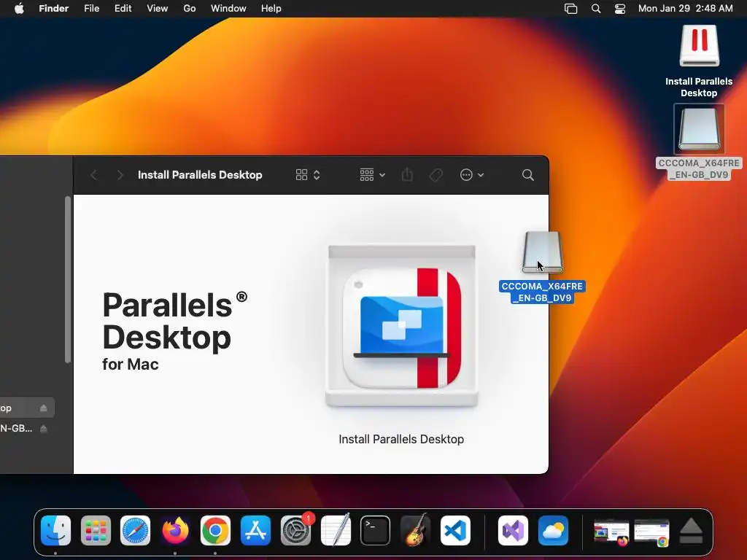Launch Firefox from the Dock
Viewport: 747px width, 560px height.
point(175,531)
